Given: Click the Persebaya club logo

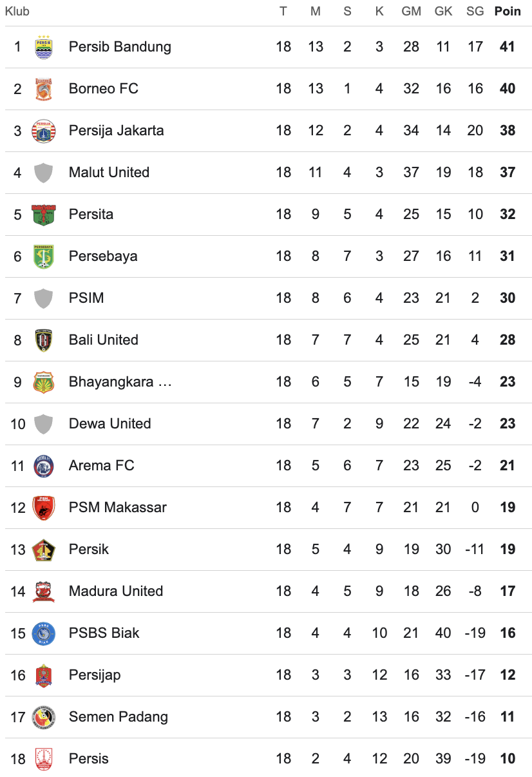Looking at the screenshot, I should click(x=44, y=256).
